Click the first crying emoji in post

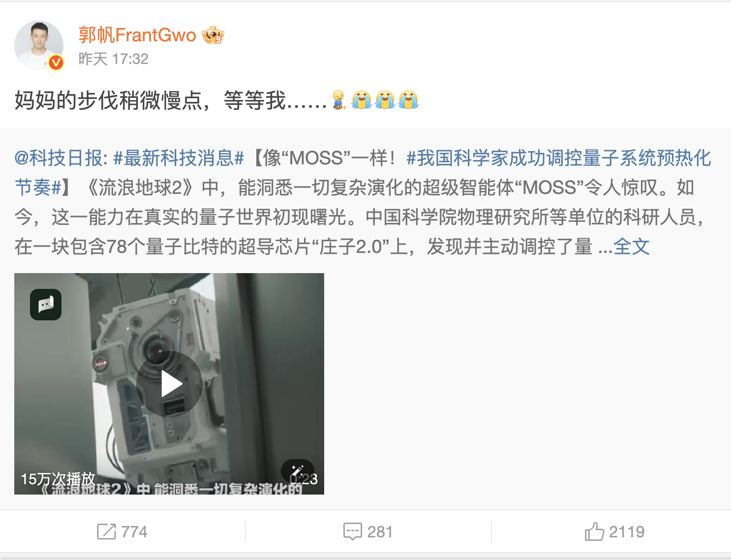(362, 100)
